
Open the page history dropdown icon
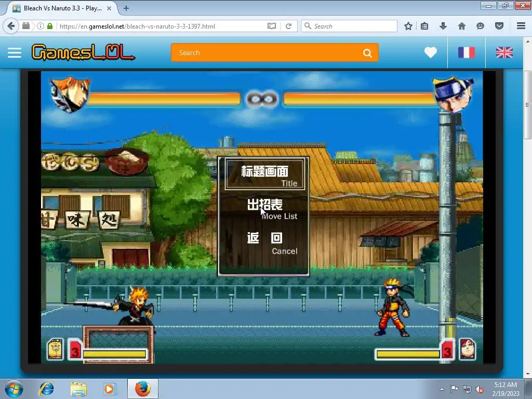pyautogui.click(x=26, y=26)
